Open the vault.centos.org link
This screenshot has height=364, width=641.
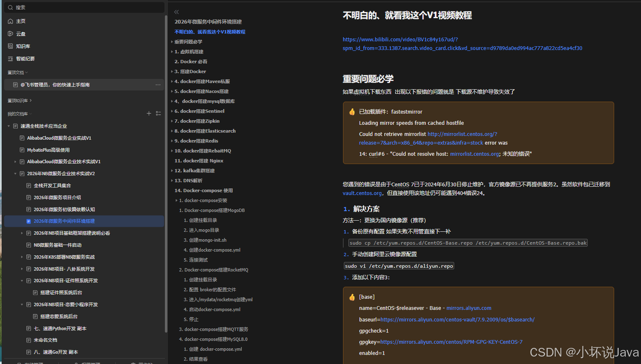pyautogui.click(x=362, y=193)
